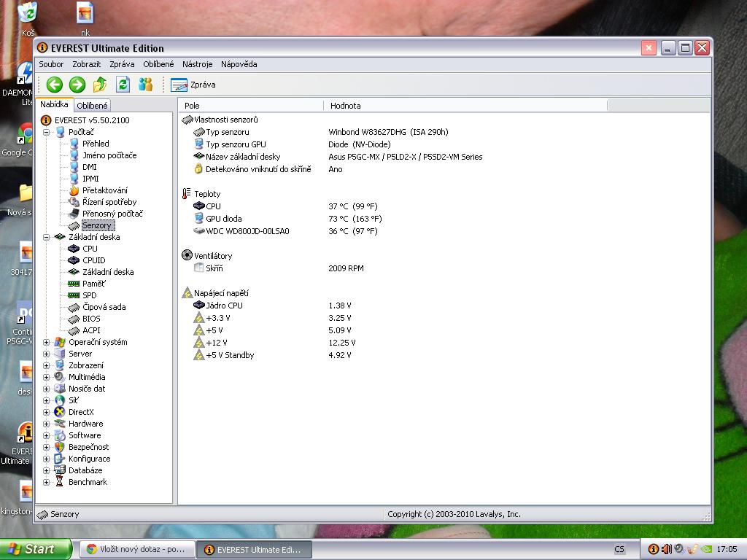The width and height of the screenshot is (747, 560).
Task: Collapse the Počítač tree node
Action: point(47,132)
